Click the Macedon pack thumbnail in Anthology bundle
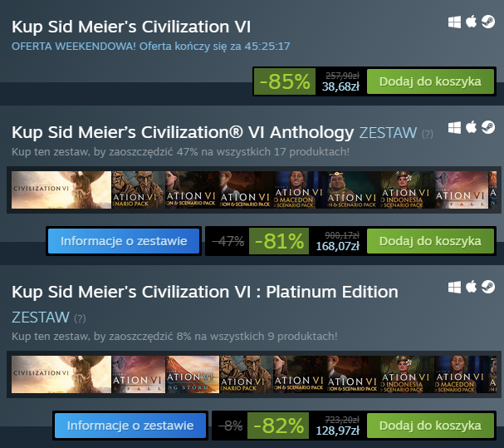Screen dimensions: 504x448 [301, 190]
